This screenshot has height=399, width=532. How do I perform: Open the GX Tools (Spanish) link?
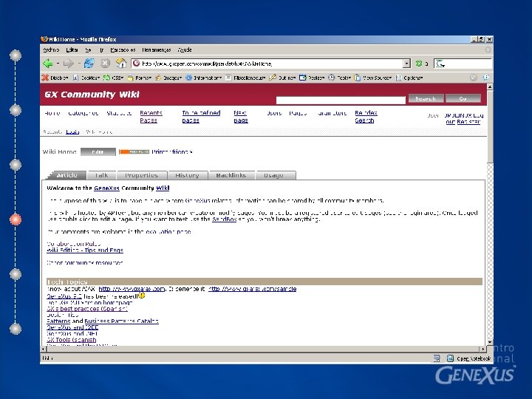click(x=72, y=340)
